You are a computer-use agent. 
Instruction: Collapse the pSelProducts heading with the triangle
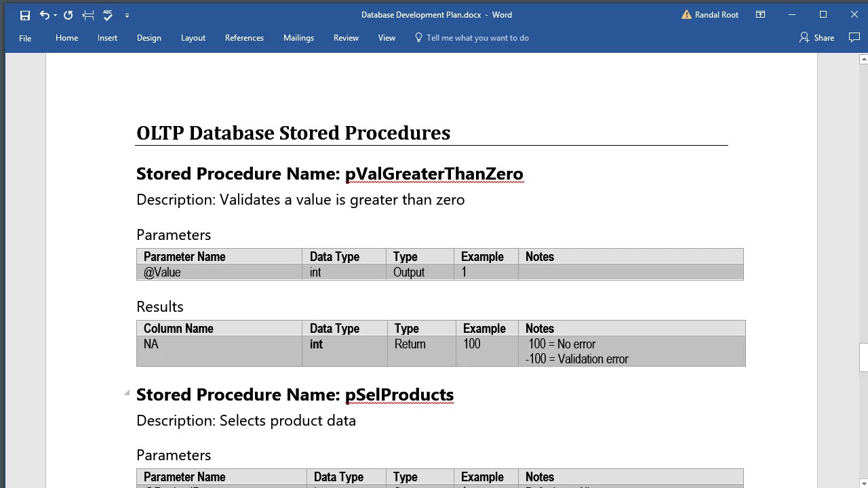click(x=127, y=393)
